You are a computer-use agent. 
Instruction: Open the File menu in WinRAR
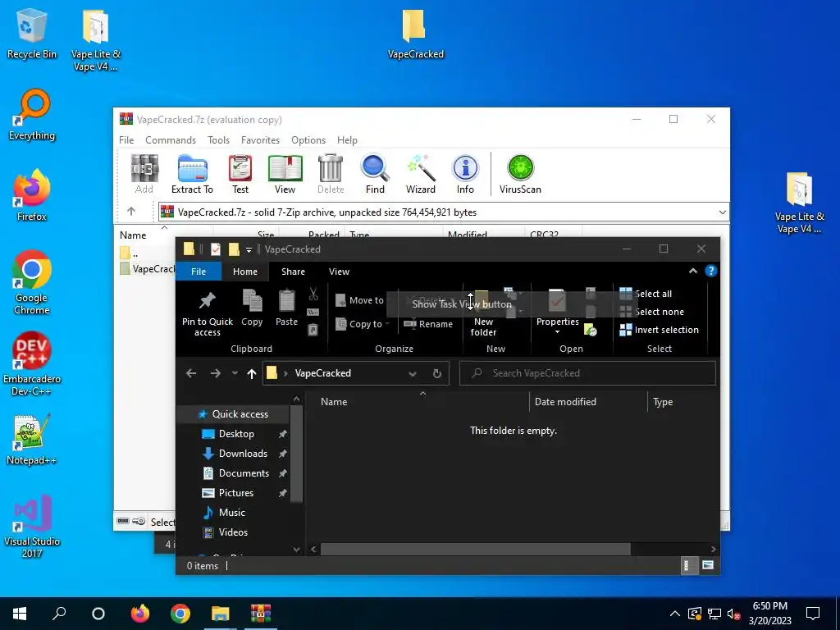tap(126, 139)
